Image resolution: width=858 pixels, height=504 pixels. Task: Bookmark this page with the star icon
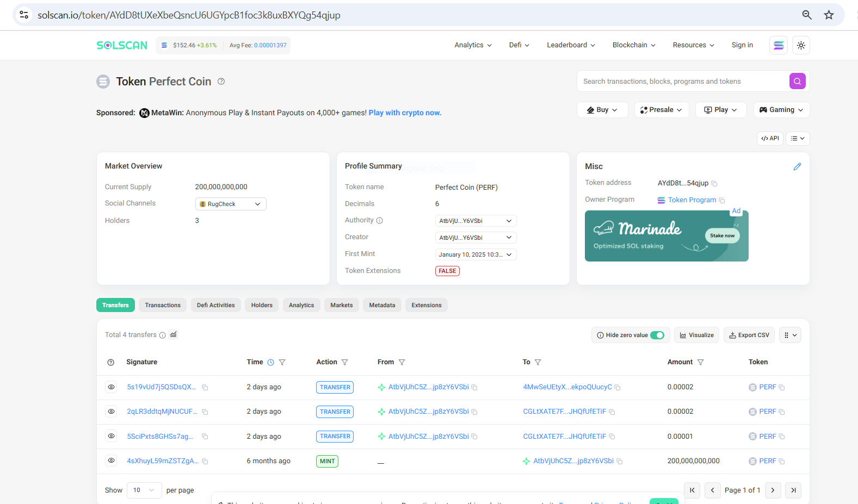click(829, 15)
